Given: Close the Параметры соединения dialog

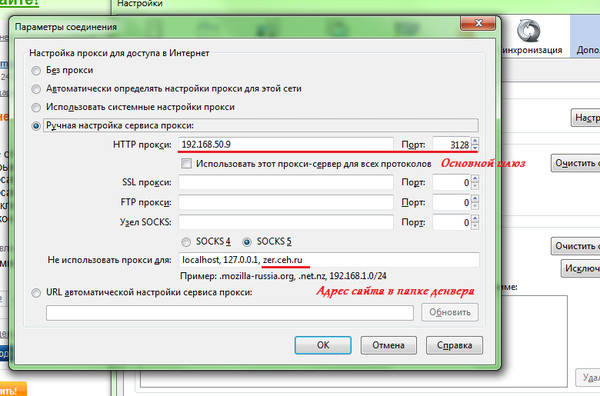Looking at the screenshot, I should coord(478,23).
